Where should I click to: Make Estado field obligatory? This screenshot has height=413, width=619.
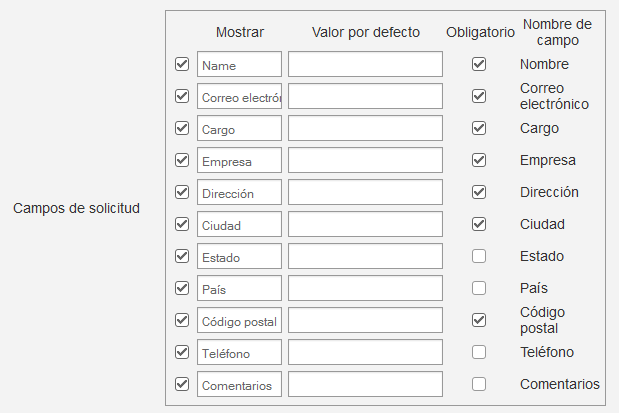point(479,256)
